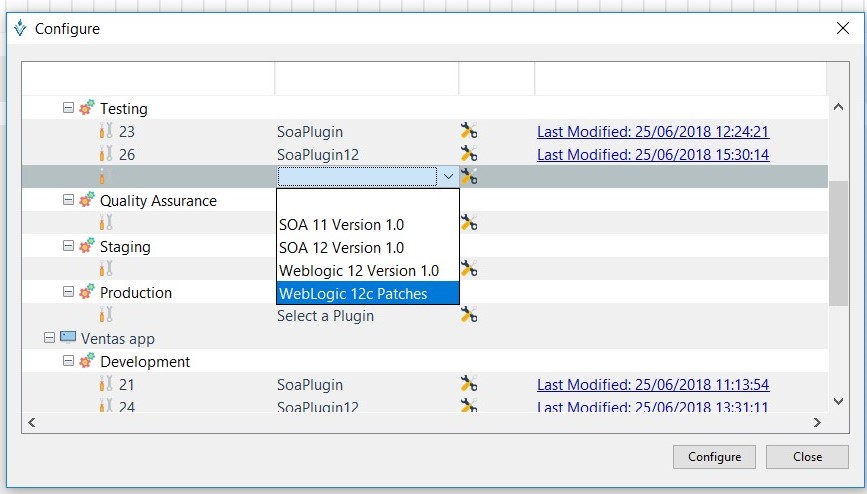Select the SoaPlugin cell in row 23
Image resolution: width=867 pixels, height=494 pixels.
click(x=310, y=132)
